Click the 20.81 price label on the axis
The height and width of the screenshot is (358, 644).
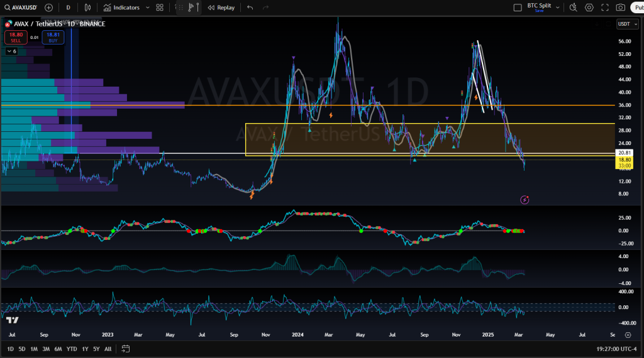coord(625,153)
